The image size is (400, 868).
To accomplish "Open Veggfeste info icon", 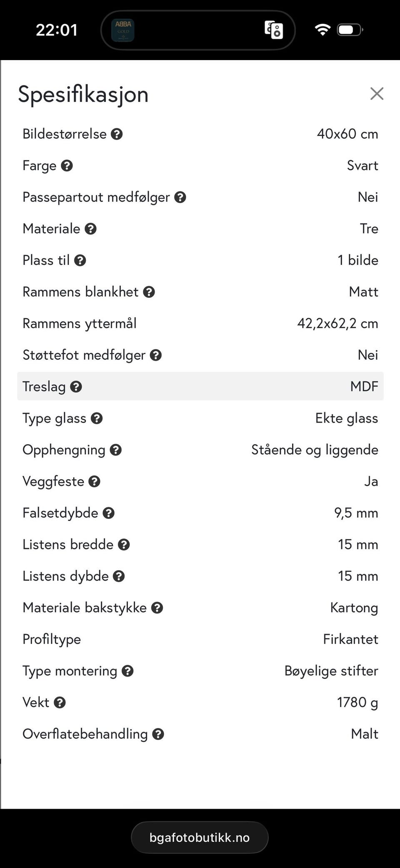I will (x=95, y=482).
